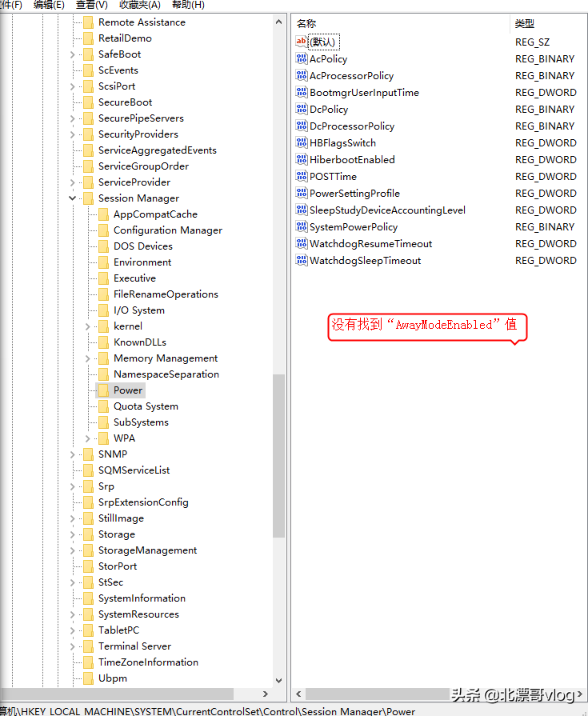588x716 pixels.
Task: Click the tree pane scroll-up arrow
Action: pyautogui.click(x=279, y=22)
